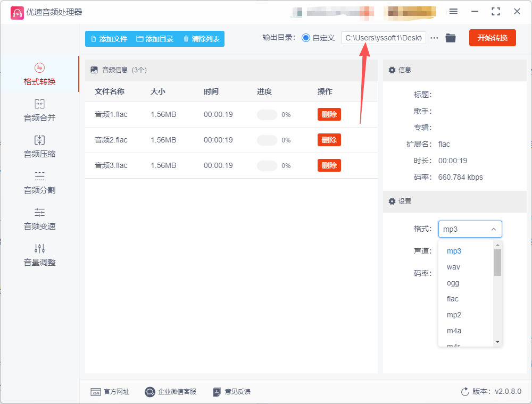The image size is (532, 404).
Task: Click the 660.784 kbps bitrate value
Action: coord(460,177)
